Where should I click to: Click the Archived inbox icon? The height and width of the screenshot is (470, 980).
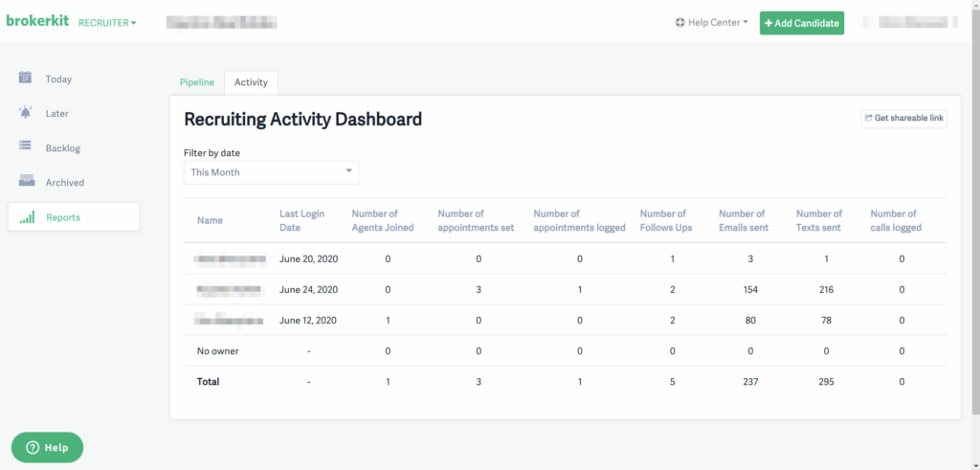(26, 181)
